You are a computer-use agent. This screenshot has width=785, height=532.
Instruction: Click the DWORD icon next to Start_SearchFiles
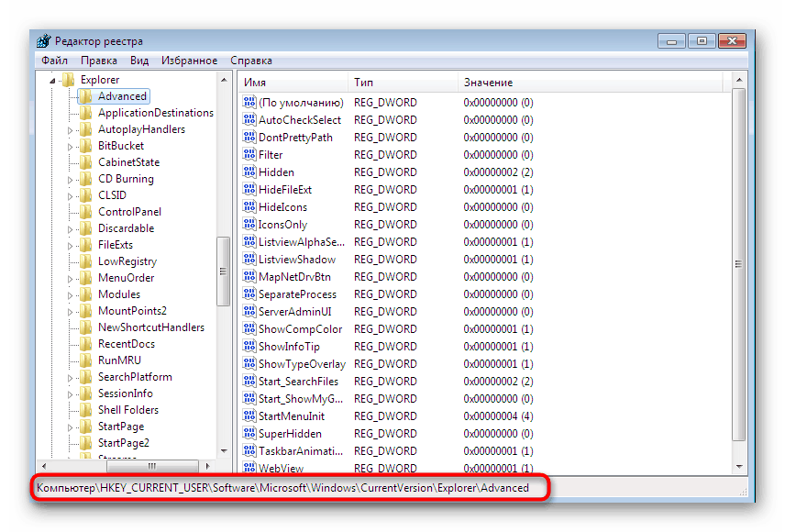coord(249,381)
